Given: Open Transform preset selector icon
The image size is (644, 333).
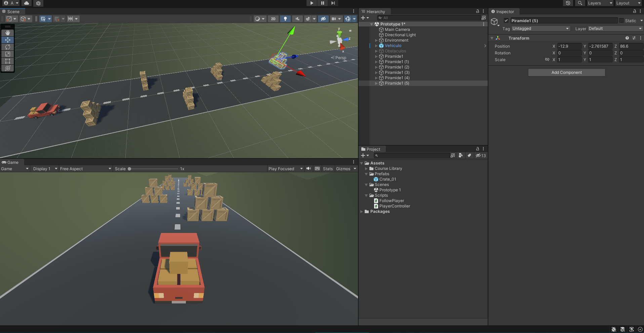Looking at the screenshot, I should pyautogui.click(x=634, y=38).
